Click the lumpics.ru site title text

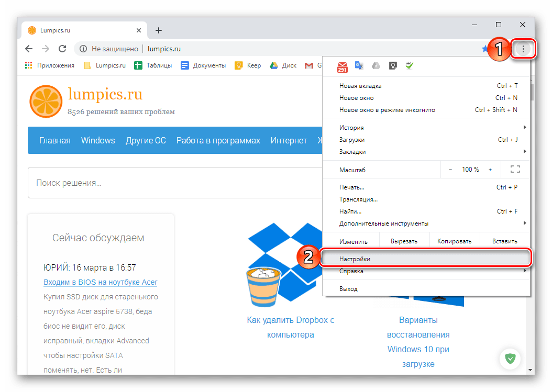click(x=105, y=94)
